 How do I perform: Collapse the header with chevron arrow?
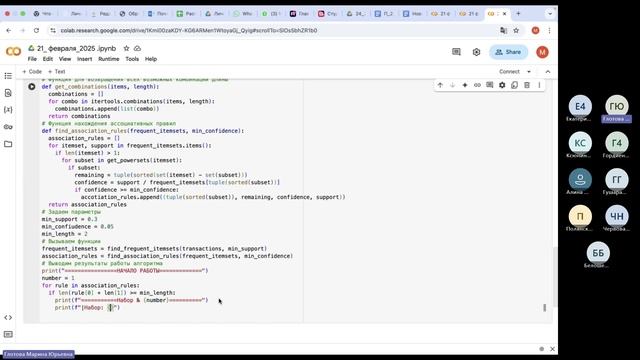coord(548,71)
